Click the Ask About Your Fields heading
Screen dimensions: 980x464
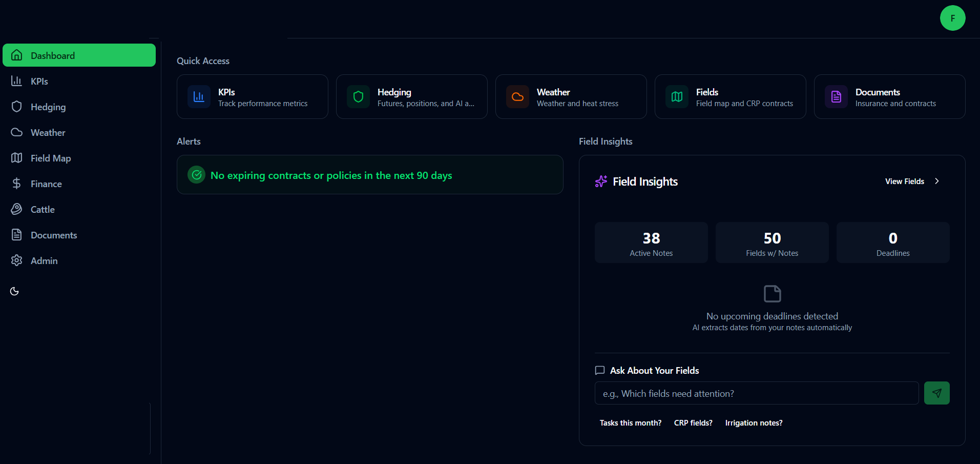click(654, 370)
